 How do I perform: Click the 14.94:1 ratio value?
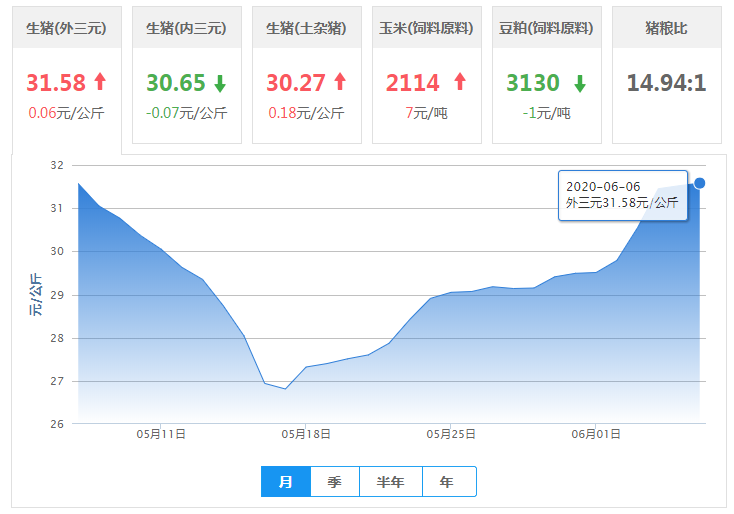[667, 82]
